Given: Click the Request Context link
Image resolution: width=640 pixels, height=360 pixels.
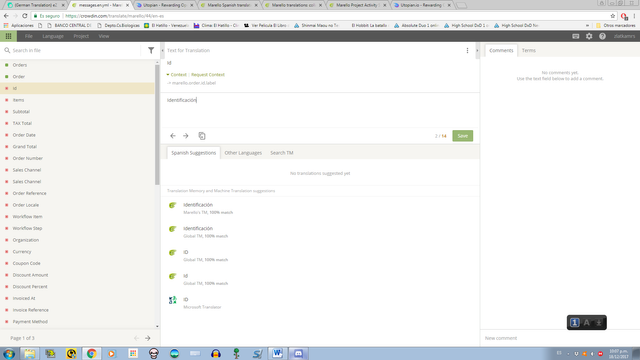Looking at the screenshot, I should click(x=208, y=75).
